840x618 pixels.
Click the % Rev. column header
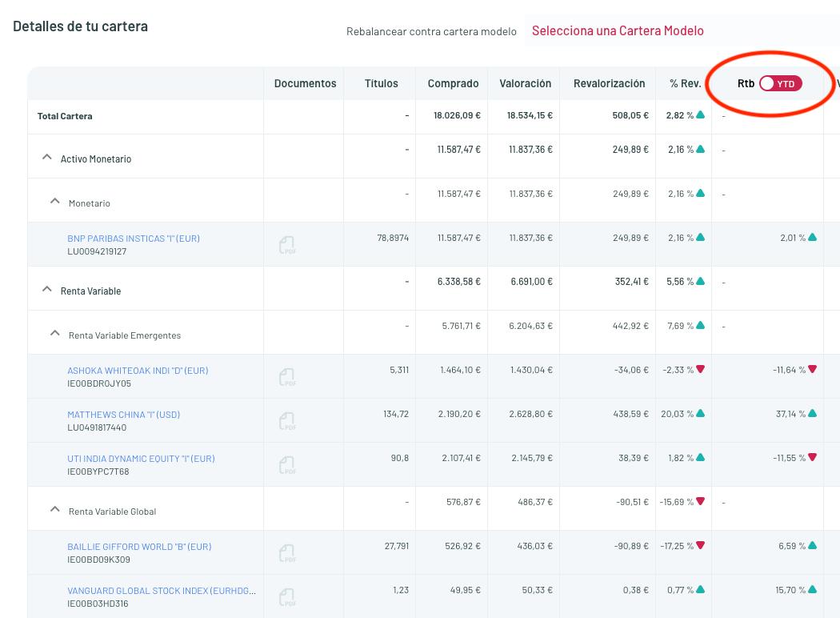(x=685, y=83)
